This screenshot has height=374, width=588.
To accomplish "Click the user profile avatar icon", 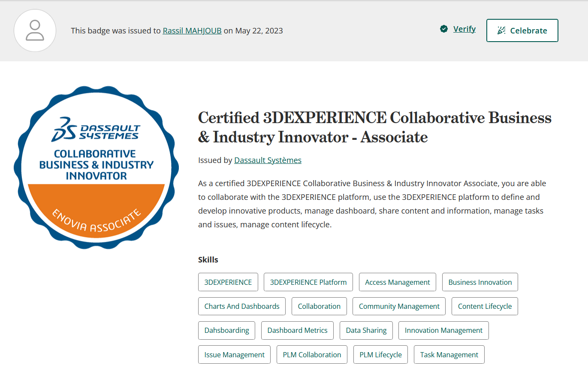I will tap(35, 31).
